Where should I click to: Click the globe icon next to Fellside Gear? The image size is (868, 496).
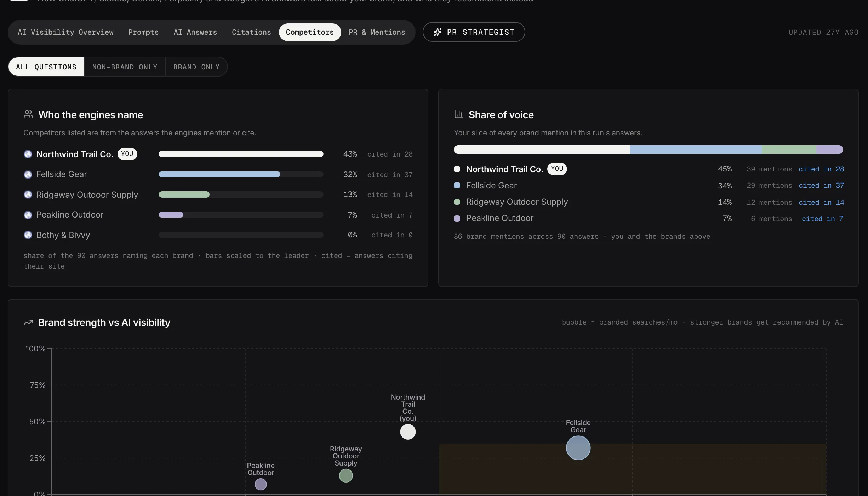click(28, 174)
